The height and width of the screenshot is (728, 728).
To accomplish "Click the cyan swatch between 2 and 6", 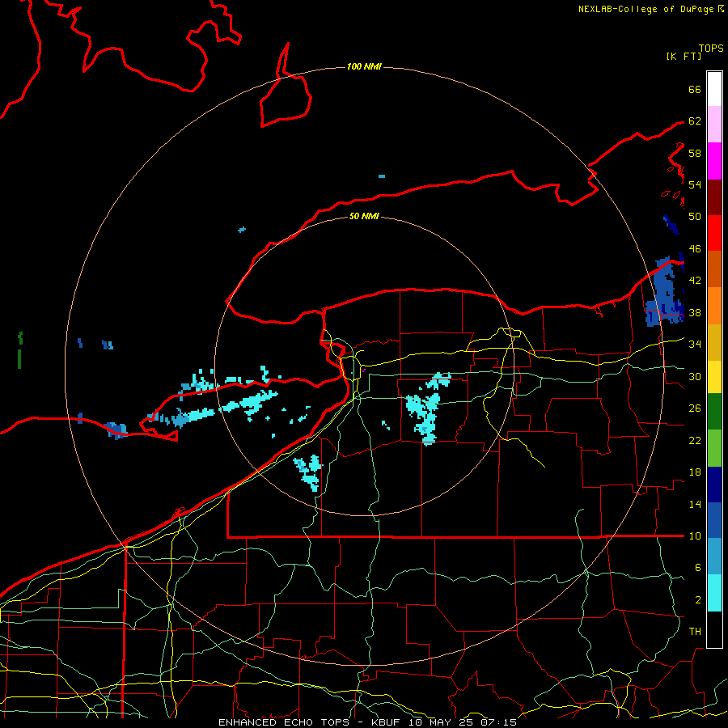I will 714,593.
